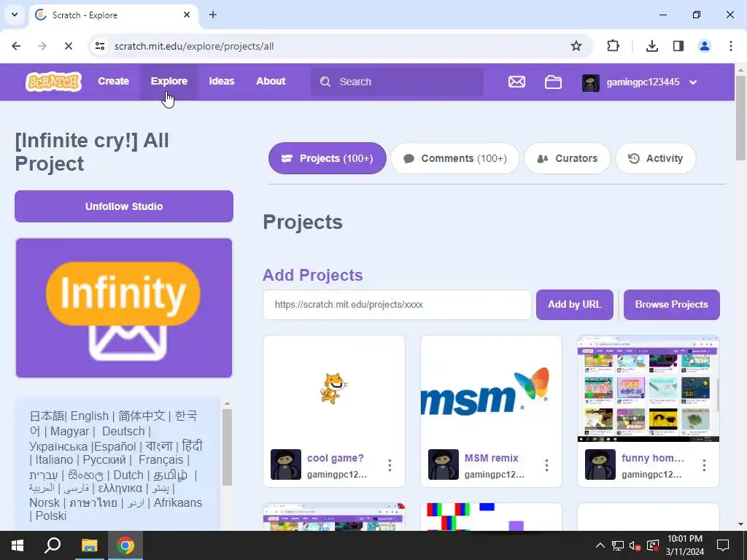747x560 pixels.
Task: Click the Add by URL button
Action: [575, 304]
